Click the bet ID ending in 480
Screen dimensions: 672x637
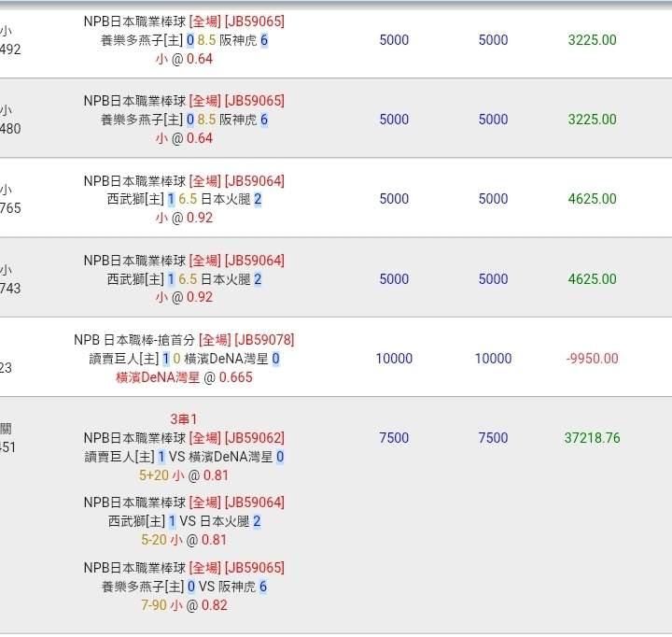pyautogui.click(x=10, y=129)
